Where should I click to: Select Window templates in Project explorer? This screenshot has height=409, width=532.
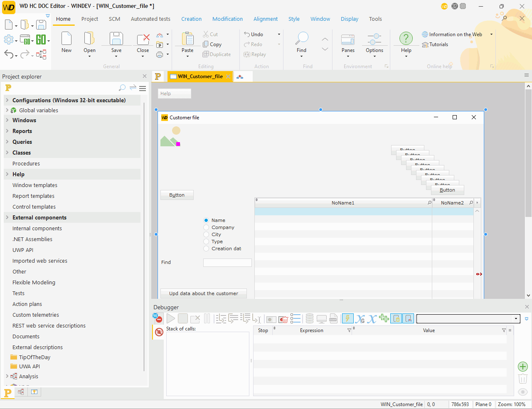coord(35,185)
